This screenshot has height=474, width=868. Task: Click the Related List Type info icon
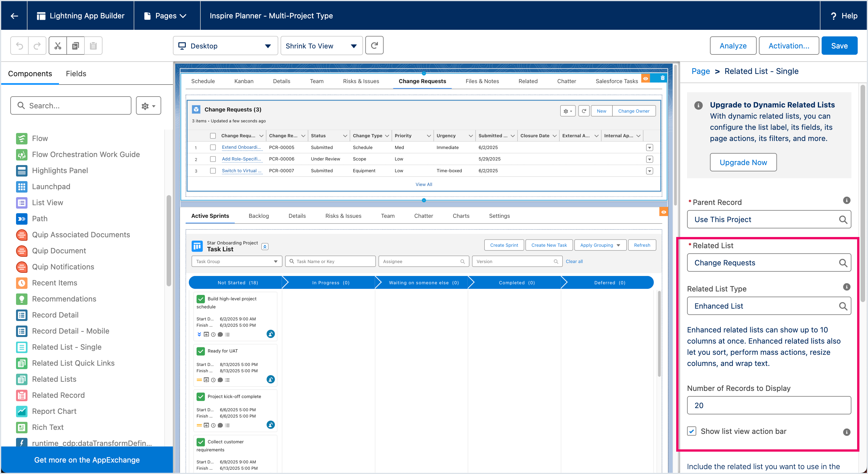tap(847, 287)
